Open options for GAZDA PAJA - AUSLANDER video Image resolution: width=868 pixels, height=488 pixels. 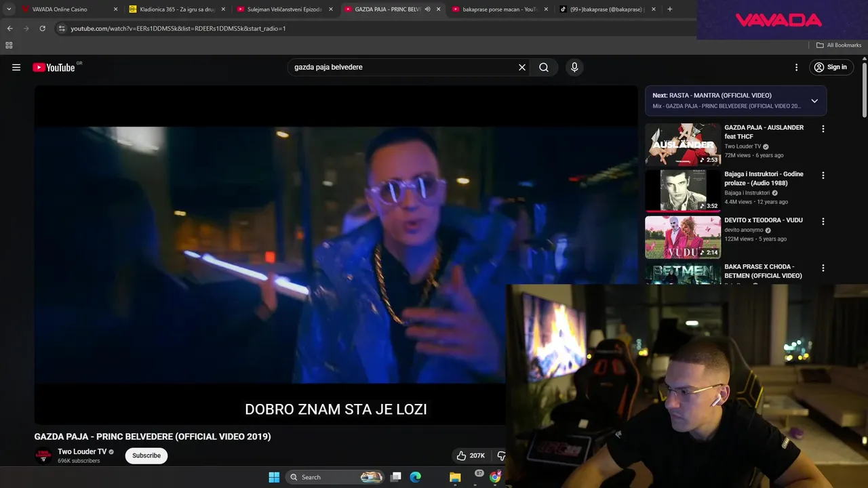(823, 129)
